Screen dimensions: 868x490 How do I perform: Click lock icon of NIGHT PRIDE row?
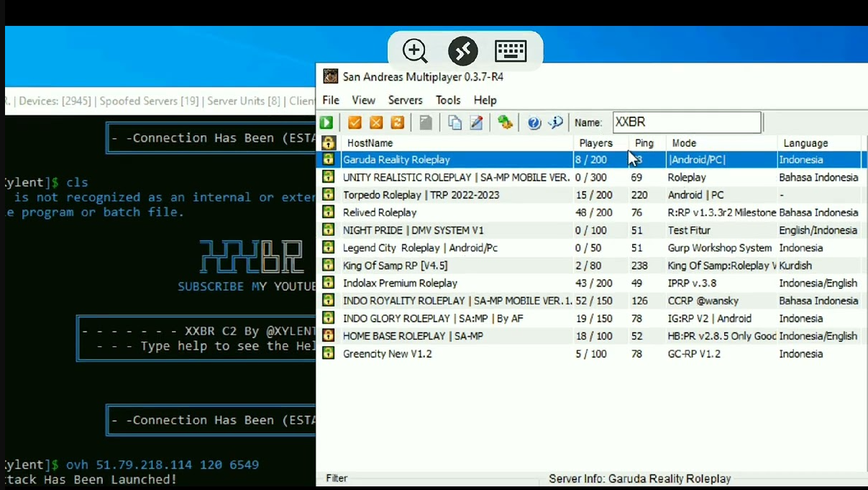[x=329, y=230]
